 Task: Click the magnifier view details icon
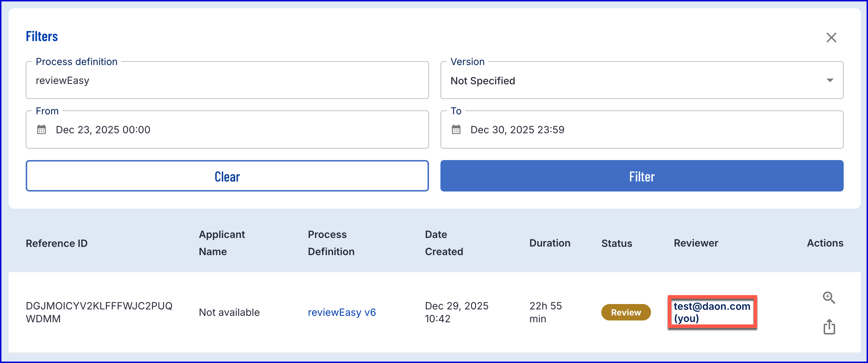pos(829,298)
